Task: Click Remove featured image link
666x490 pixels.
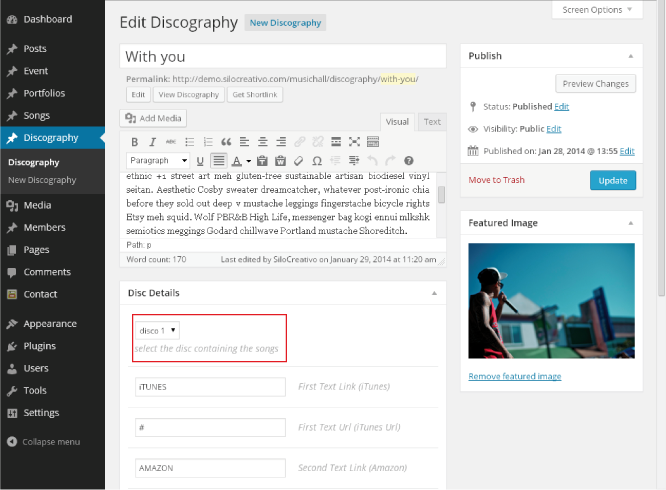Action: click(515, 376)
